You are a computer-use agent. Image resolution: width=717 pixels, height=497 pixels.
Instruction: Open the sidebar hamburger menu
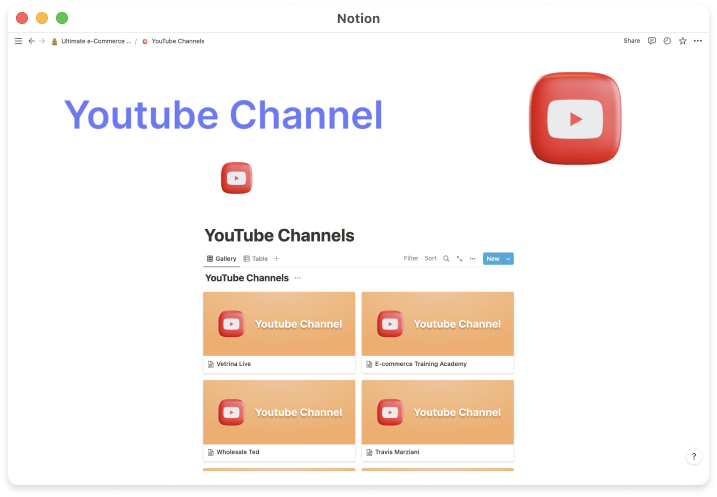(18, 41)
